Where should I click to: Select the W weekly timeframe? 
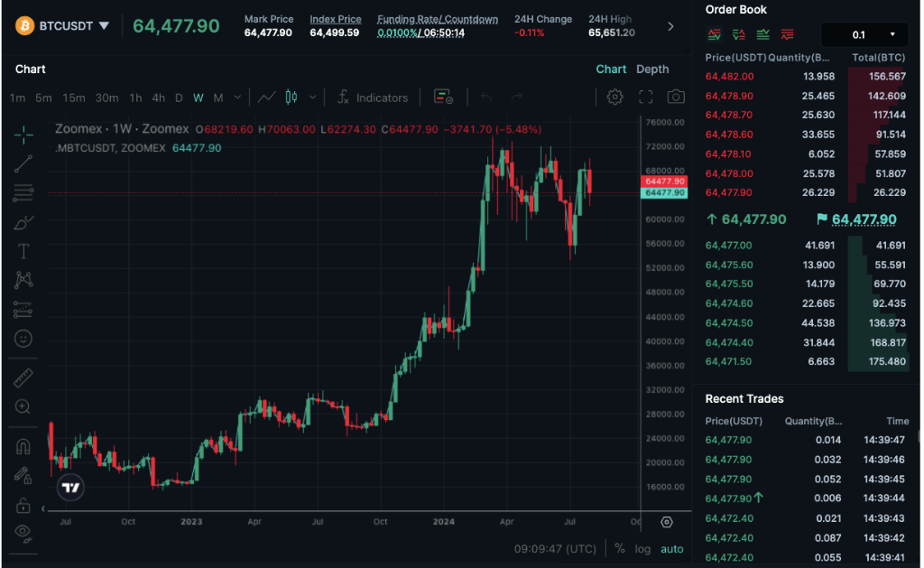198,98
